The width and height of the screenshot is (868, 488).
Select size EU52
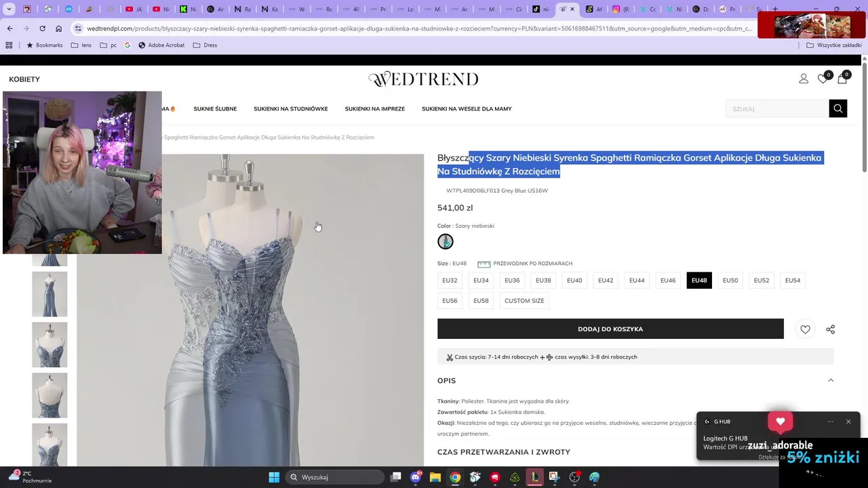[x=762, y=281]
